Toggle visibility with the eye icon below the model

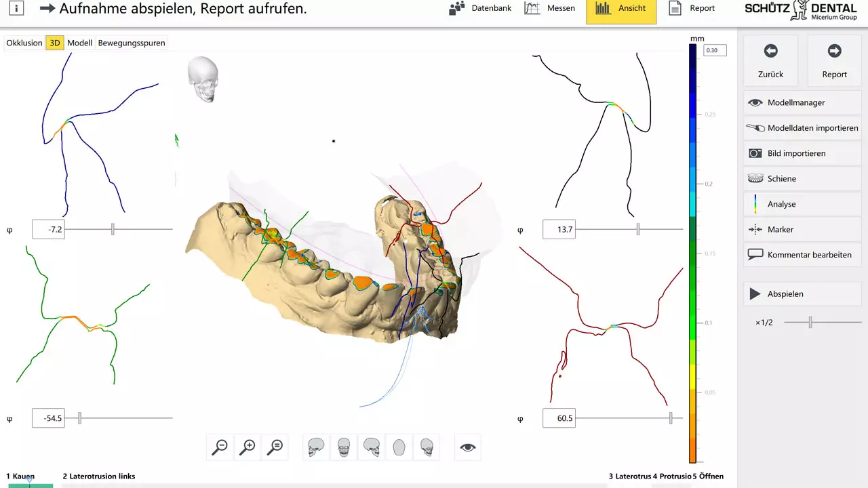468,447
